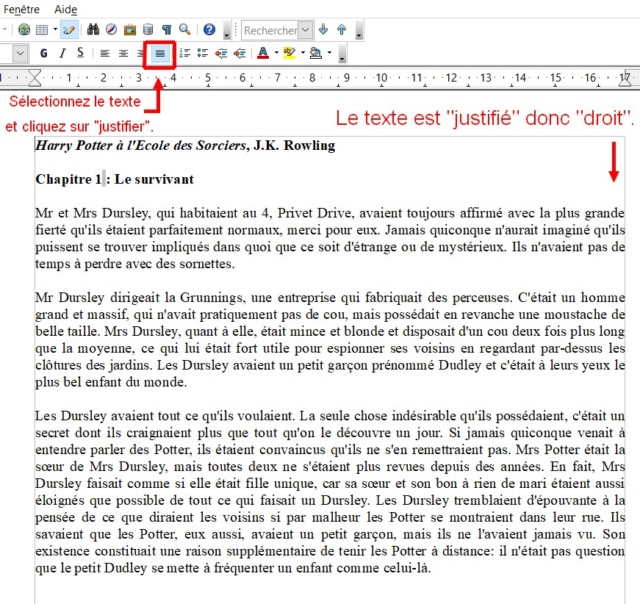This screenshot has height=604, width=640.
Task: Click on "J.K. Rowling" in the title
Action: [x=294, y=145]
